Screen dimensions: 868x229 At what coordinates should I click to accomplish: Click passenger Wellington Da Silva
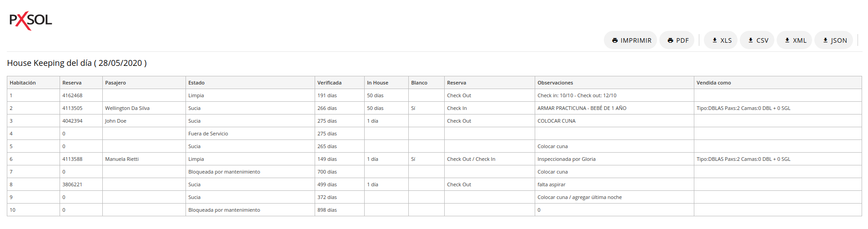[x=127, y=108]
